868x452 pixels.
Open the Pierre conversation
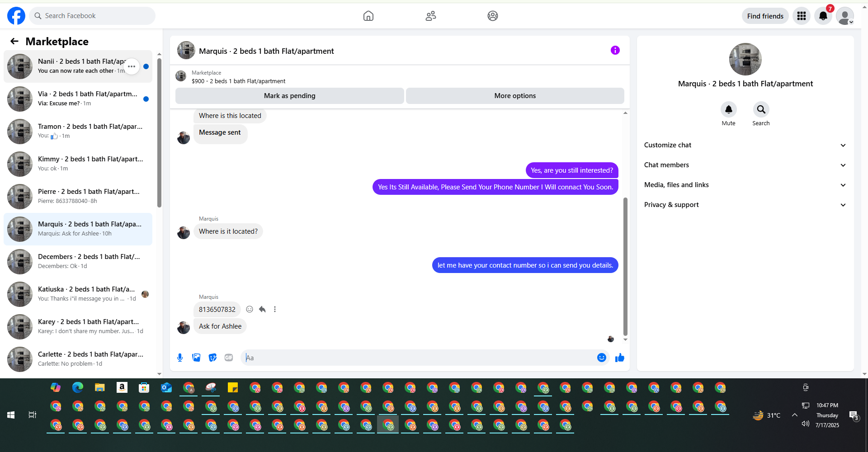tap(78, 197)
